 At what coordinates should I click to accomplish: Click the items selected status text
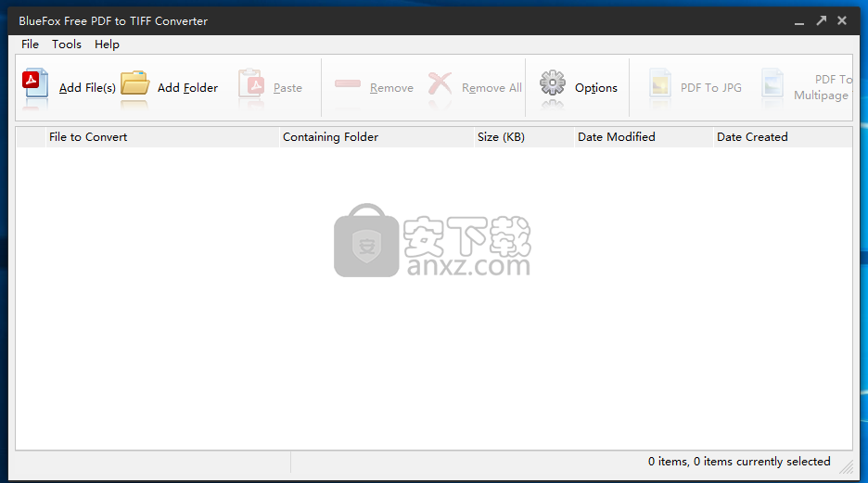coord(739,462)
